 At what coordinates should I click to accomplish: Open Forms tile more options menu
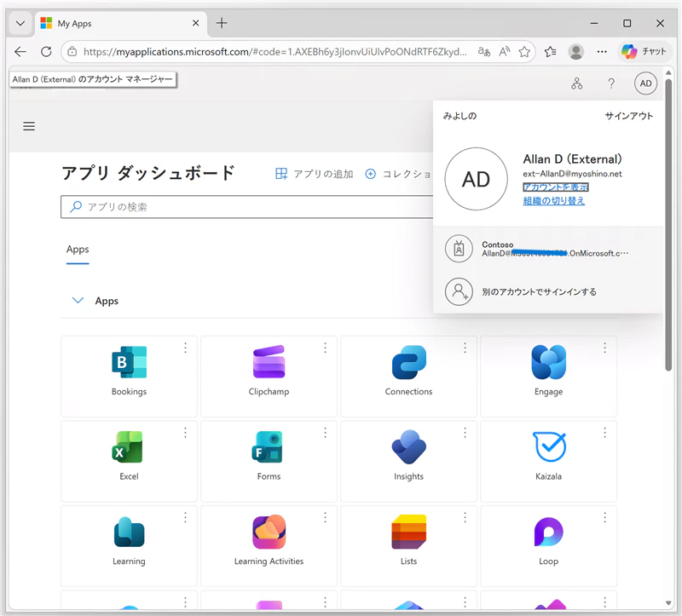tap(325, 433)
